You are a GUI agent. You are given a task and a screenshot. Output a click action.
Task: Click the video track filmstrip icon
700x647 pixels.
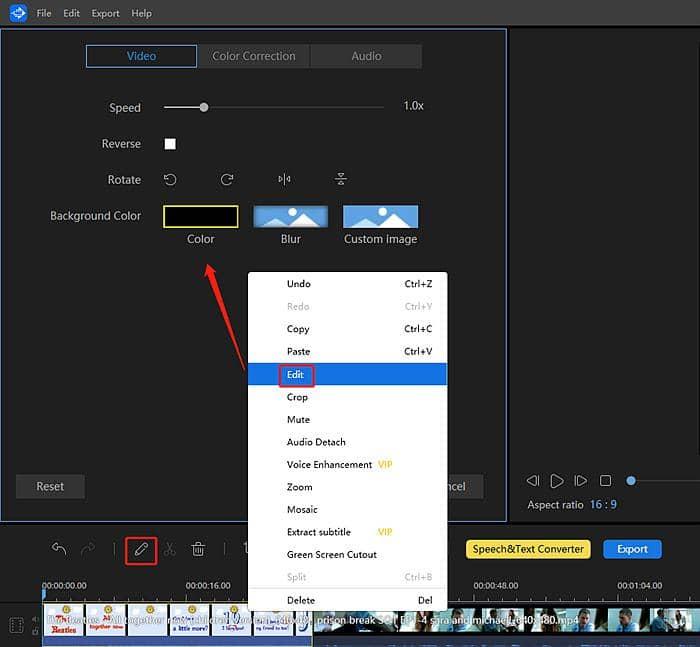pos(17,625)
